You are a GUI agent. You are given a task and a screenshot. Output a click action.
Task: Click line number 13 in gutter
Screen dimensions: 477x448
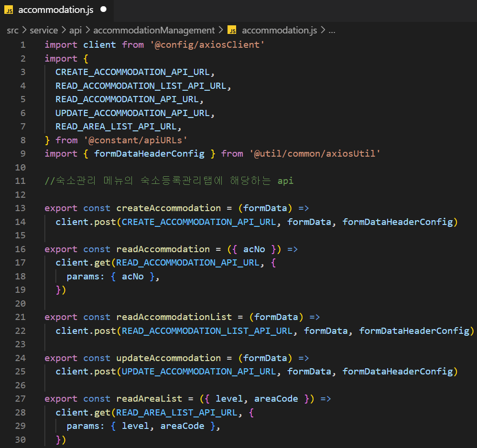pyautogui.click(x=21, y=208)
